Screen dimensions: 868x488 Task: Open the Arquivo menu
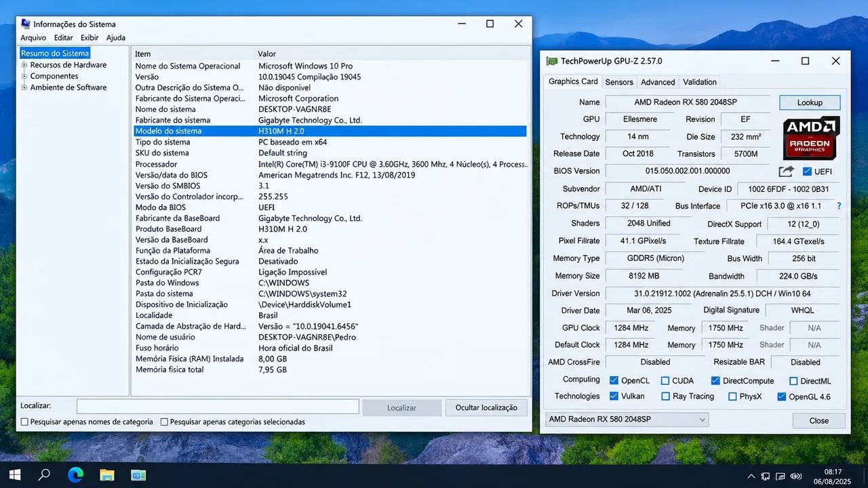point(33,38)
